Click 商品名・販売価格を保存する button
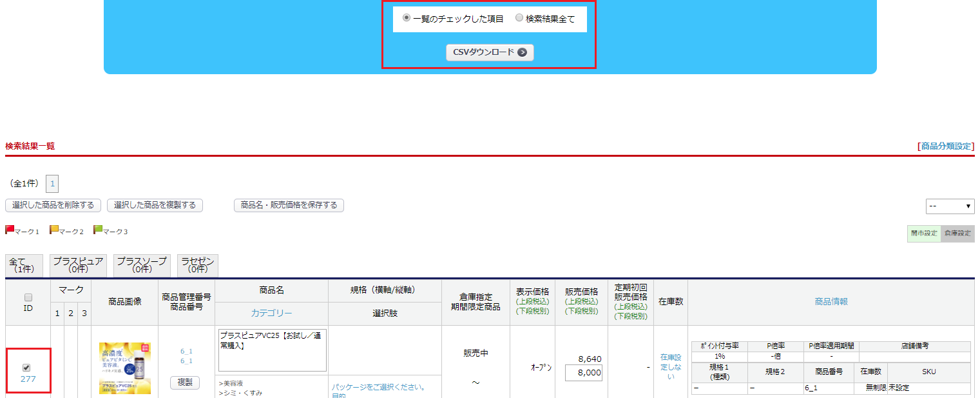This screenshot has height=398, width=980. pos(289,205)
